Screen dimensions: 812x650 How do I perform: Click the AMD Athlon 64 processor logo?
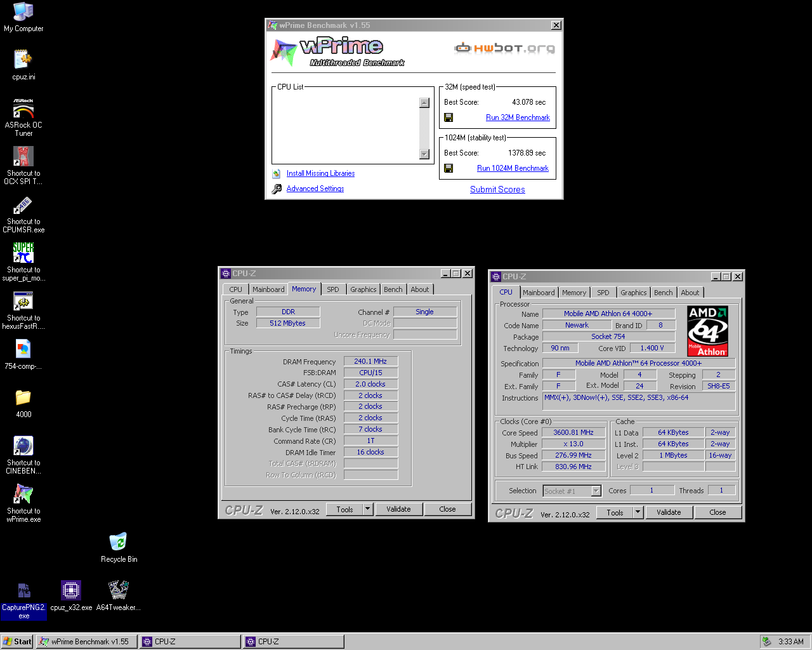click(707, 331)
